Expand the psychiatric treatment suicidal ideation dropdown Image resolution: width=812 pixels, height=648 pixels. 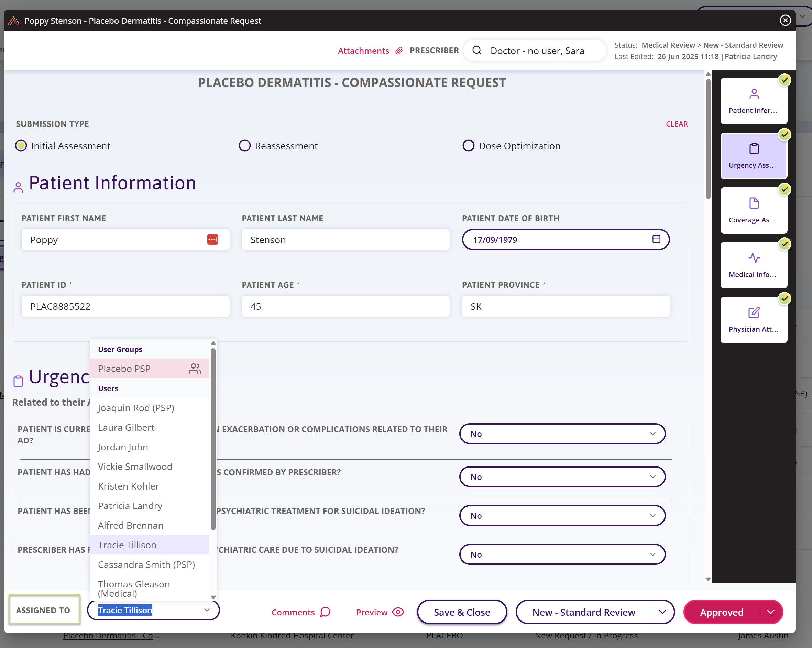coord(562,515)
